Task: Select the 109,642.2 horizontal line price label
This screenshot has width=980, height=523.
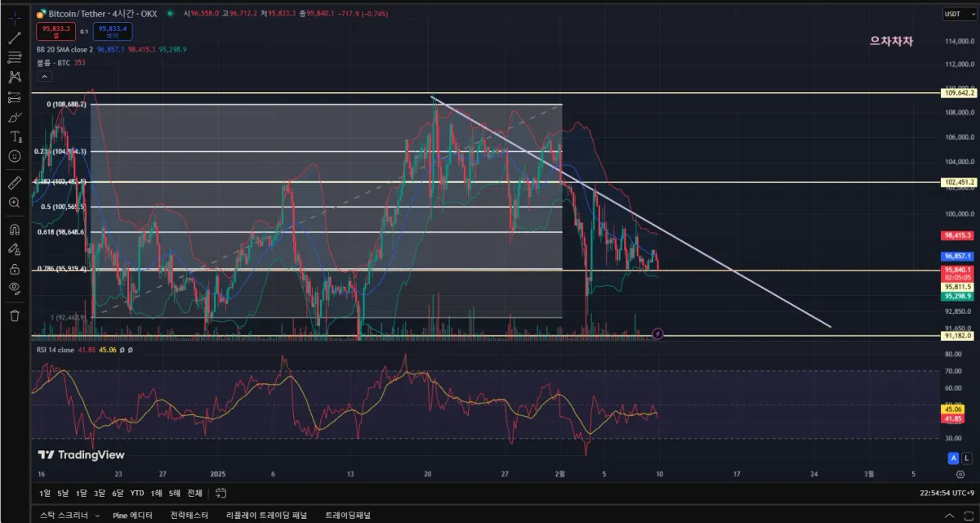Action: (x=959, y=93)
